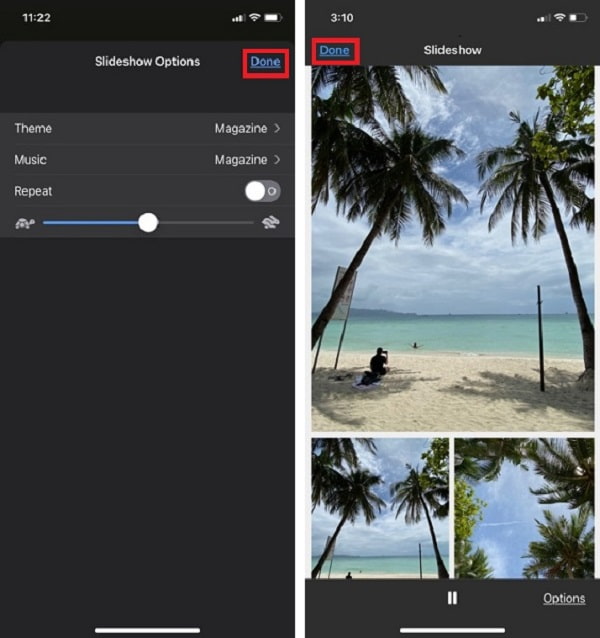
Task: Expand the Music Magazine chevron
Action: [x=277, y=160]
